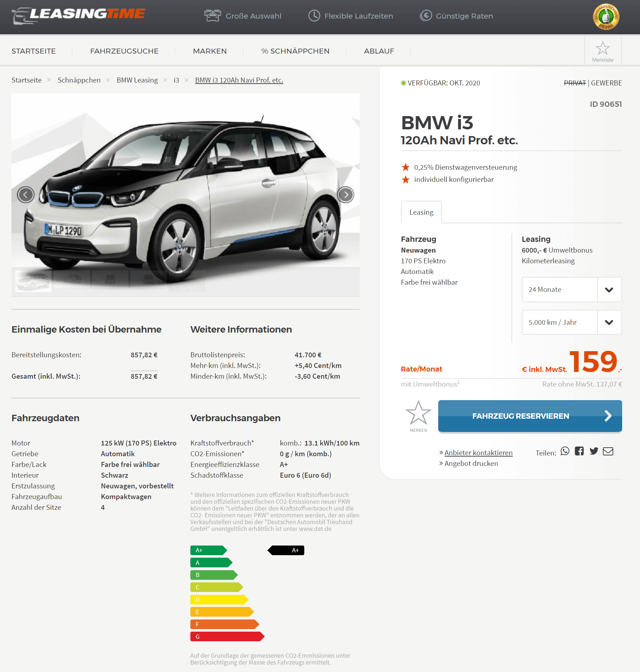Click orange F energy class bar
Screen dimensions: 640x672
pos(225,624)
